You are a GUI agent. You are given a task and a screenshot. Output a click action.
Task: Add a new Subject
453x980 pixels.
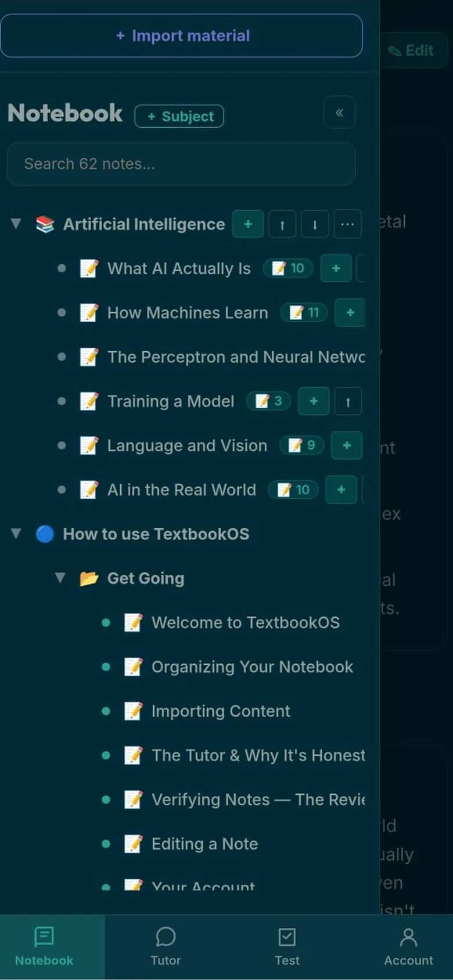point(179,116)
